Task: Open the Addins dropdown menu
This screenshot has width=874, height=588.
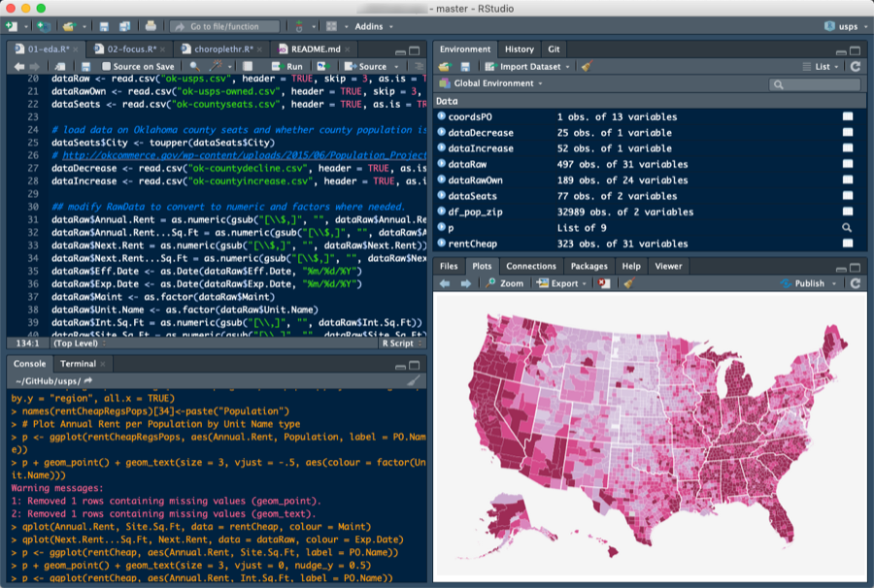Action: 374,26
